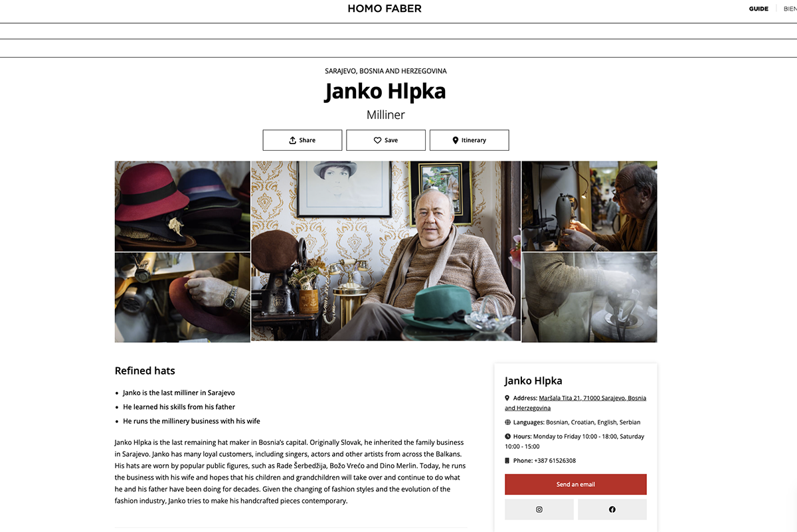Click the Share button label

tap(307, 140)
